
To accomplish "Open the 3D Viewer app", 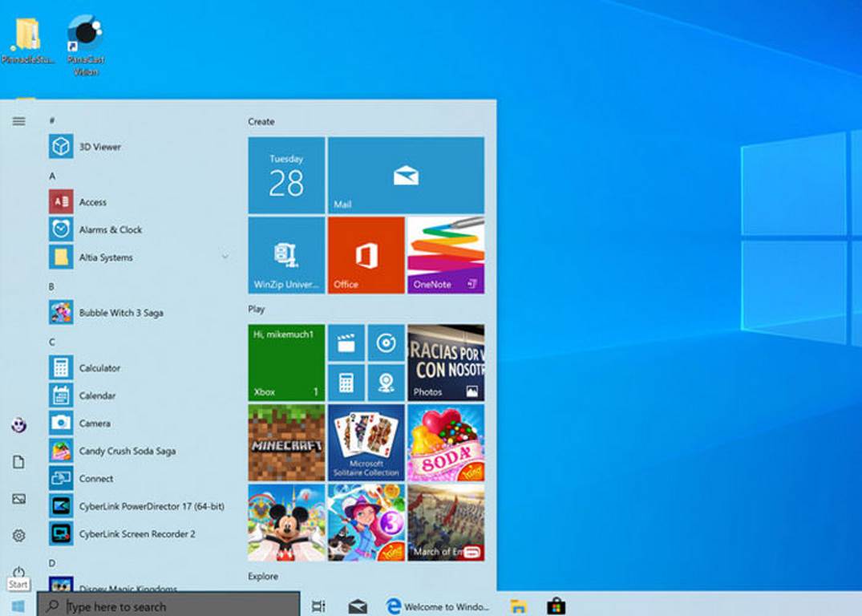I will [x=99, y=147].
